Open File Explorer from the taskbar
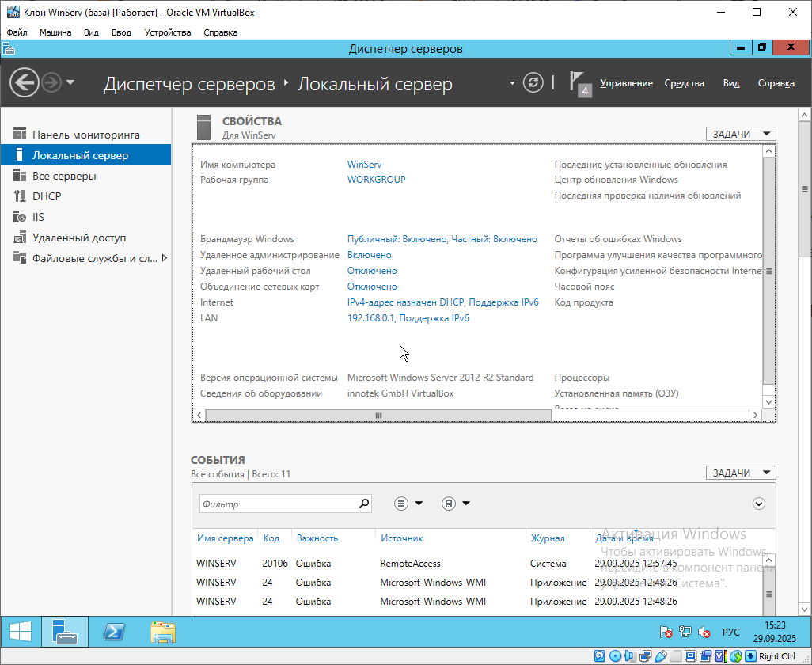The width and height of the screenshot is (812, 665). [162, 631]
